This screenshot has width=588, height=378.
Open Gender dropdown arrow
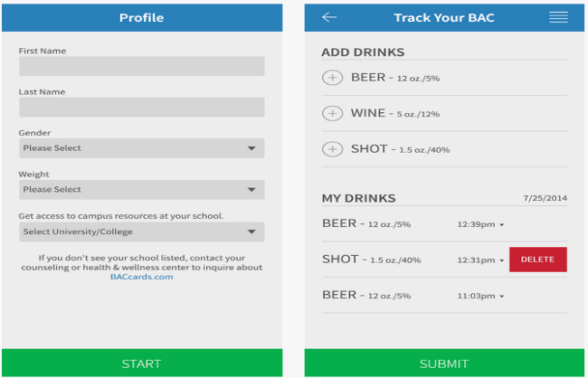[x=251, y=148]
